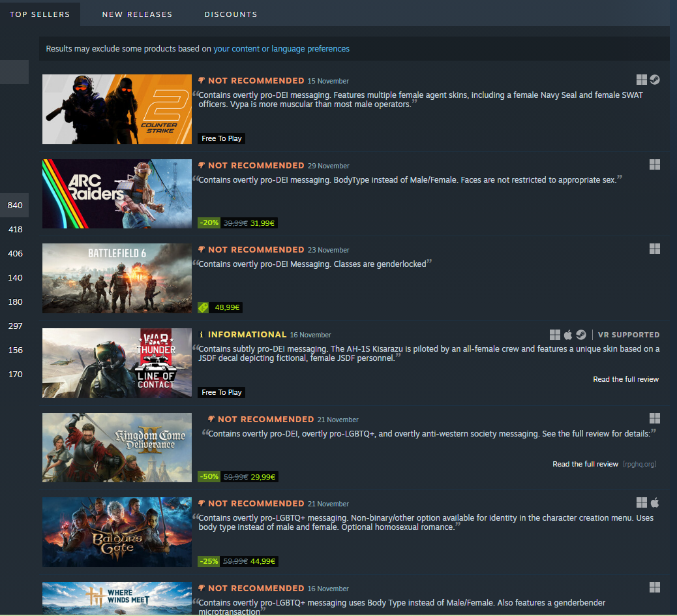Image resolution: width=677 pixels, height=616 pixels.
Task: Open the ARC Raiders game thumbnail
Action: 117,194
